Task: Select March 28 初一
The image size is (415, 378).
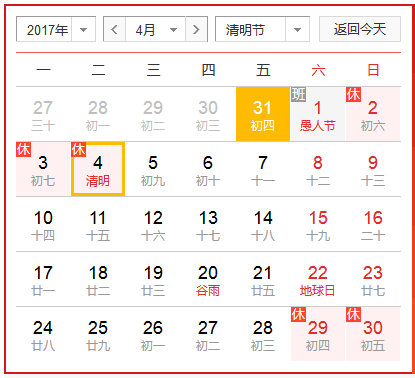Action: pos(98,114)
